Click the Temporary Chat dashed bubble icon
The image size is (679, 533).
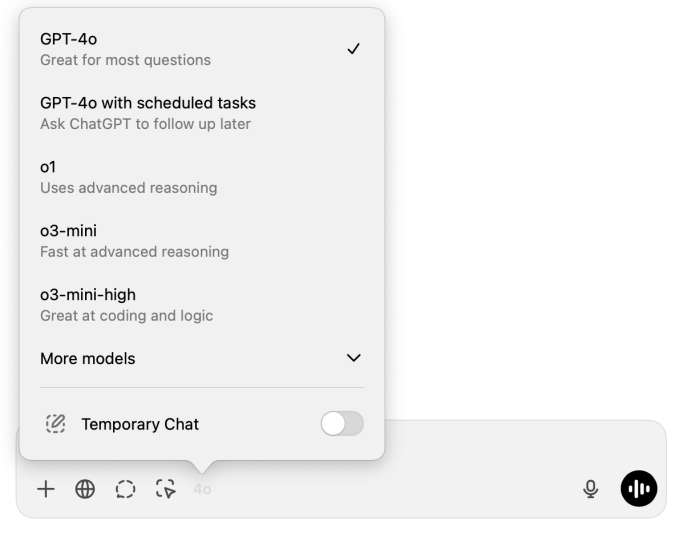[55, 424]
